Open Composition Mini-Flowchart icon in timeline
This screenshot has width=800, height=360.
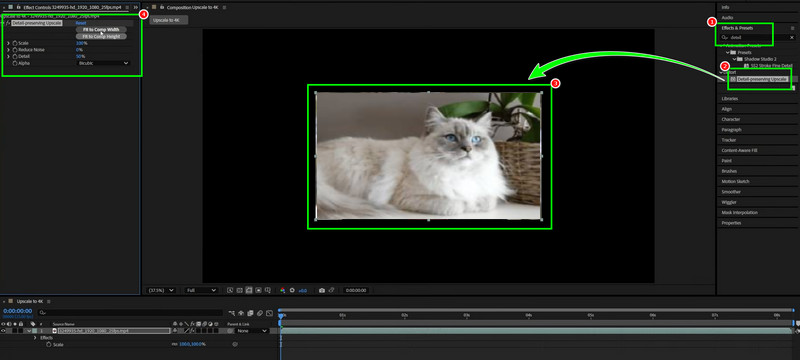coord(232,313)
